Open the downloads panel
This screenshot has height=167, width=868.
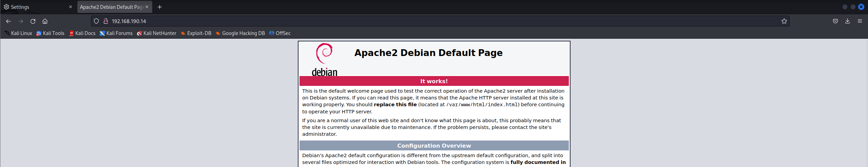coord(847,21)
